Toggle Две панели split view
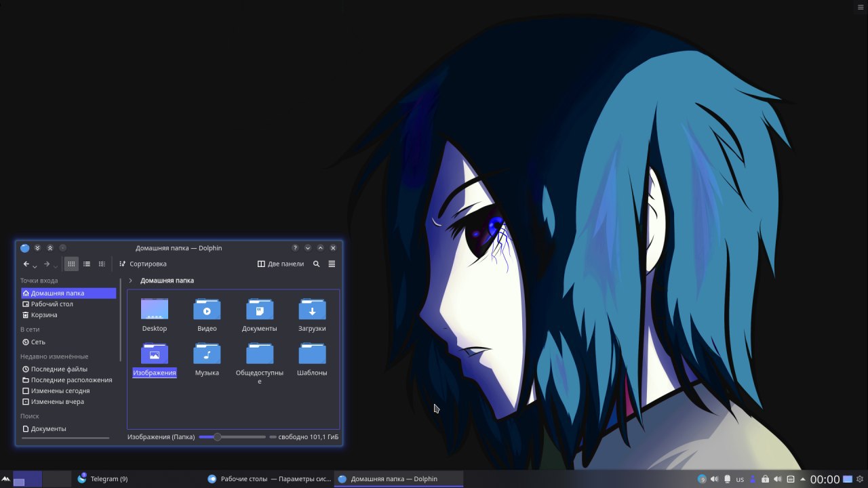Viewport: 868px width, 488px height. coord(281,264)
